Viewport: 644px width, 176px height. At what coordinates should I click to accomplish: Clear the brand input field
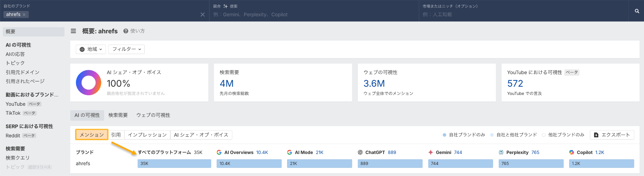pyautogui.click(x=203, y=14)
